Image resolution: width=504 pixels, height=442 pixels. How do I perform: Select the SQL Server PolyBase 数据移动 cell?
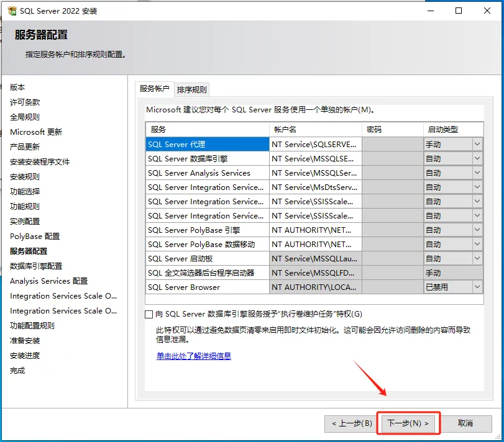208,244
